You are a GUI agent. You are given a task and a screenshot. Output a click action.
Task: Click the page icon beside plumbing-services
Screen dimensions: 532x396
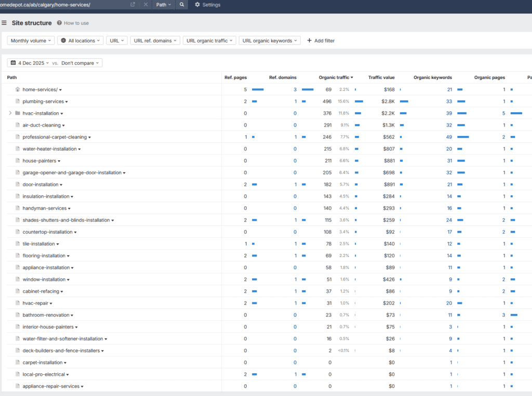click(x=17, y=101)
